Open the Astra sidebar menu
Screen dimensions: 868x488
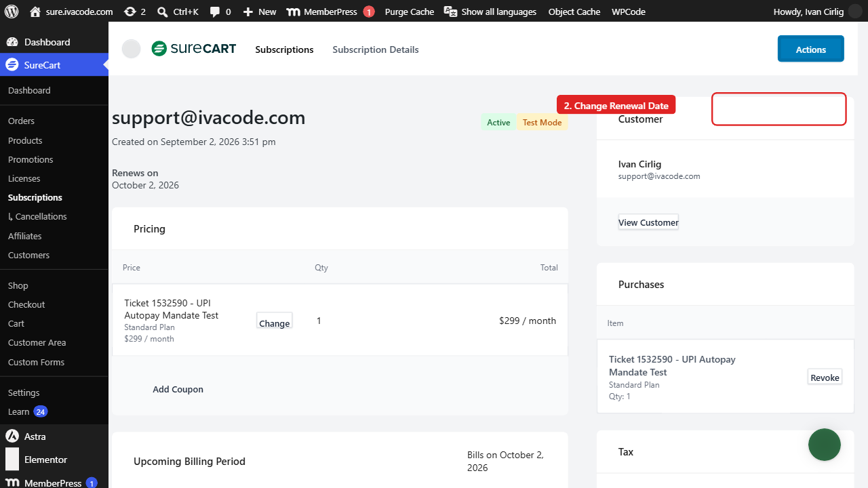tap(54, 436)
